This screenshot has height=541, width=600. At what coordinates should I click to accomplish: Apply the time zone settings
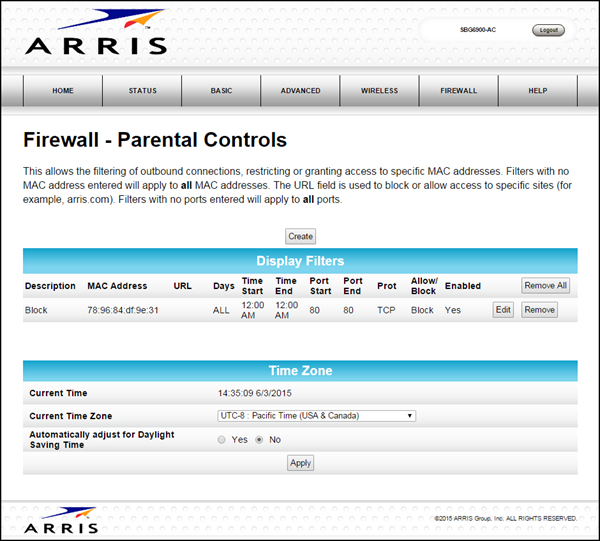click(x=300, y=463)
